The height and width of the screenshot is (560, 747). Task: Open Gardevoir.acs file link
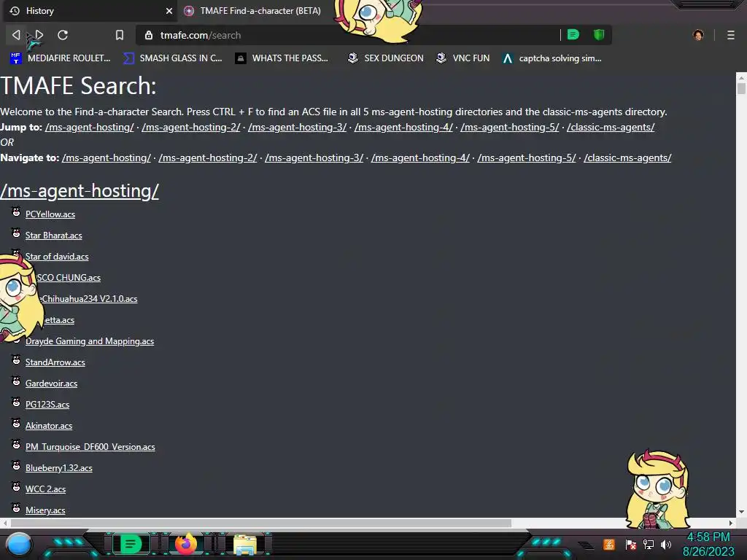pyautogui.click(x=51, y=384)
